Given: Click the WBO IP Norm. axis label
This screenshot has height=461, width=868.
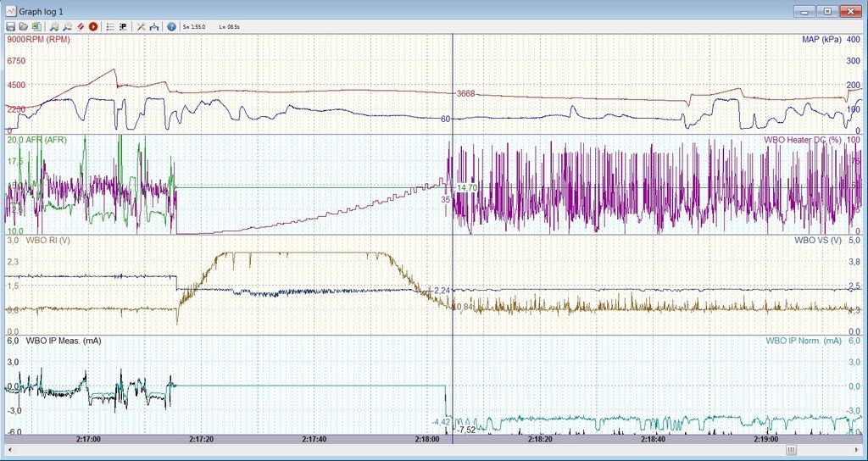Looking at the screenshot, I should click(804, 340).
